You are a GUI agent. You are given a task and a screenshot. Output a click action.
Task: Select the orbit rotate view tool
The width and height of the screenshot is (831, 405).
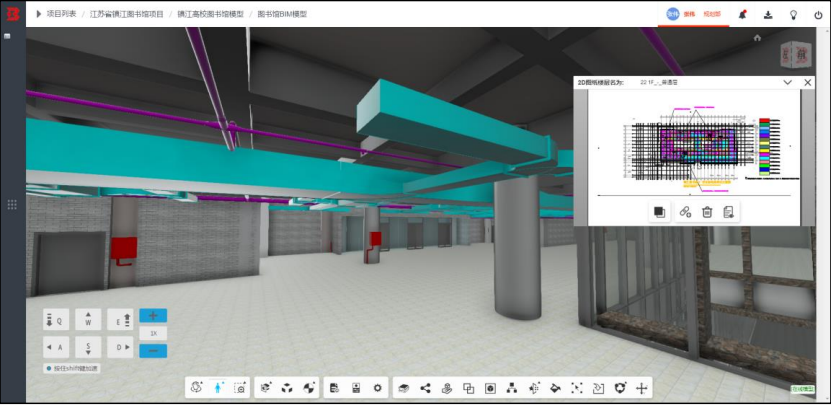click(197, 388)
